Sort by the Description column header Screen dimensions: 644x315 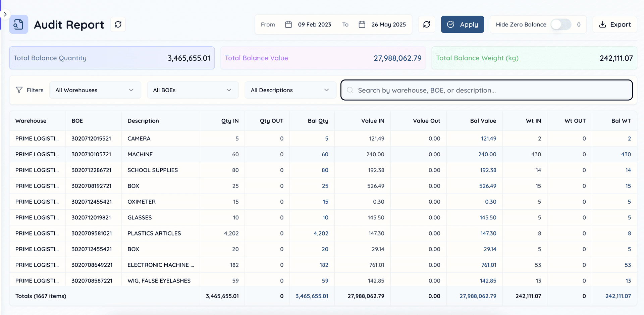[143, 121]
